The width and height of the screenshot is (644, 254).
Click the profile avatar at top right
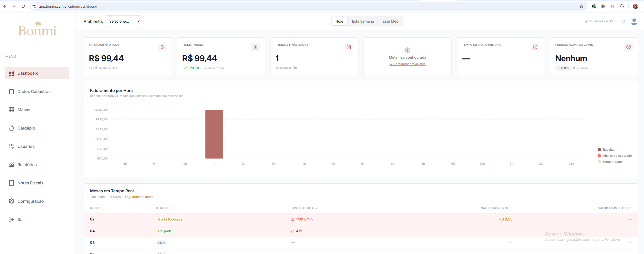coord(634,22)
